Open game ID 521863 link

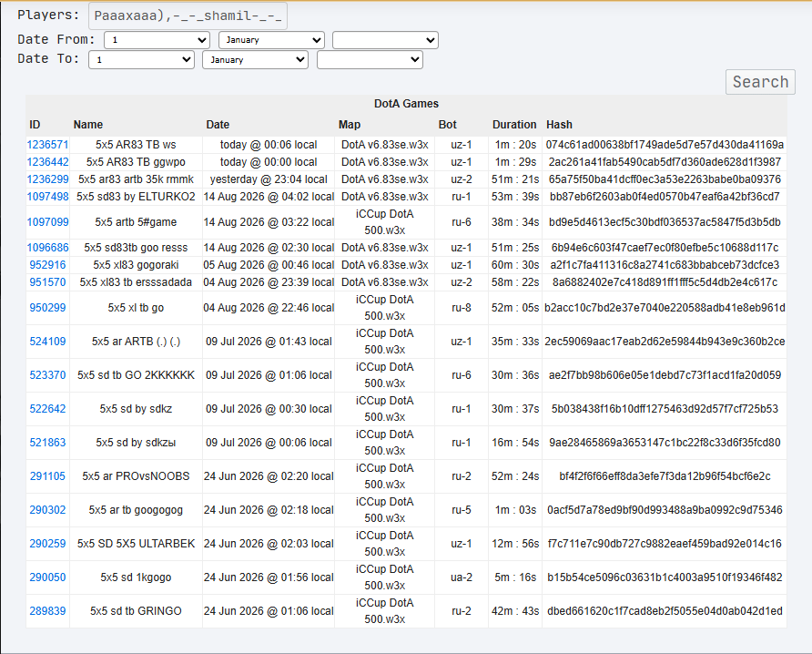point(47,443)
